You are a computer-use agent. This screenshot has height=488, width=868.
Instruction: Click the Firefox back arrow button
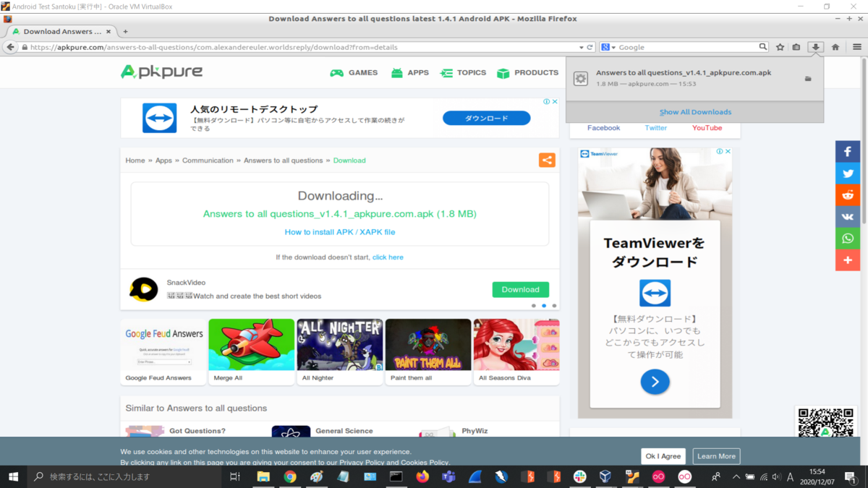(11, 47)
